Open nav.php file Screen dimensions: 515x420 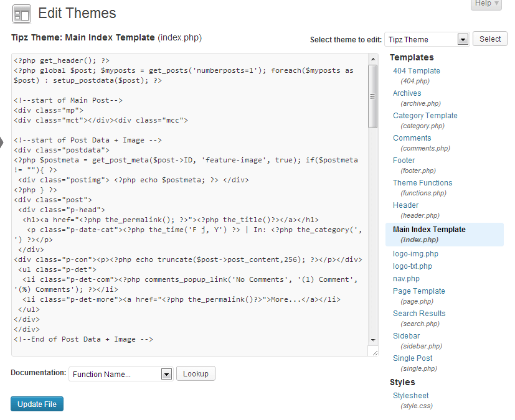point(406,279)
